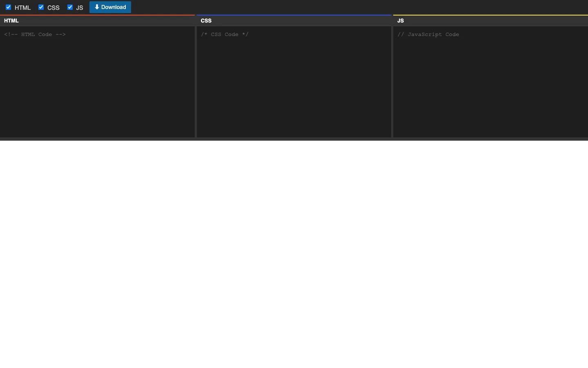Viewport: 588px width, 368px height.
Task: Select the JS panel header
Action: click(490, 20)
